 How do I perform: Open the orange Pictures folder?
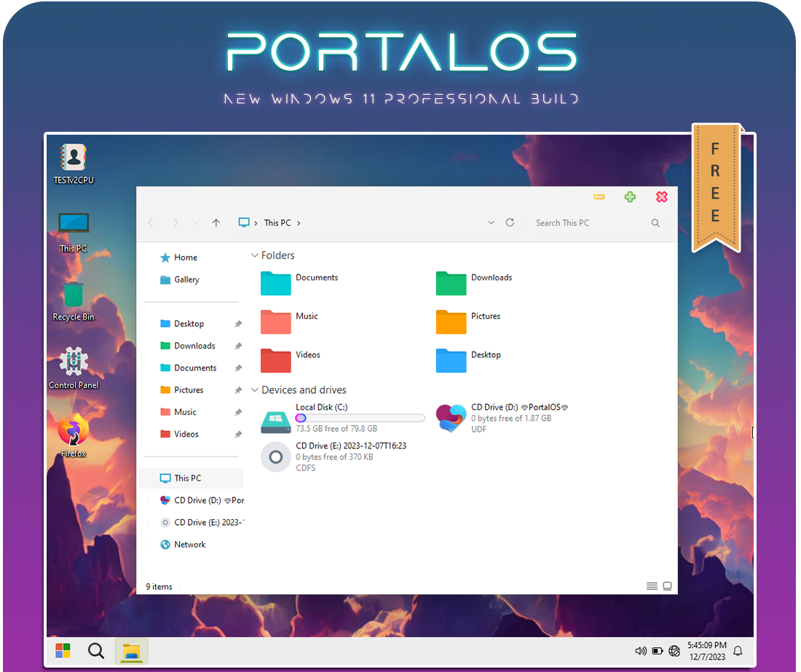(451, 321)
